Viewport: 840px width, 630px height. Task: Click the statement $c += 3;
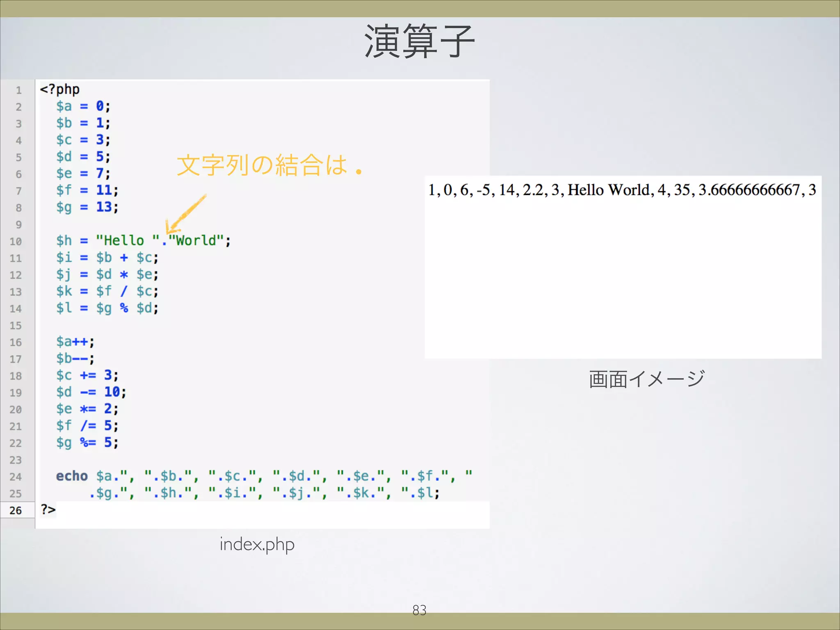[x=87, y=375]
